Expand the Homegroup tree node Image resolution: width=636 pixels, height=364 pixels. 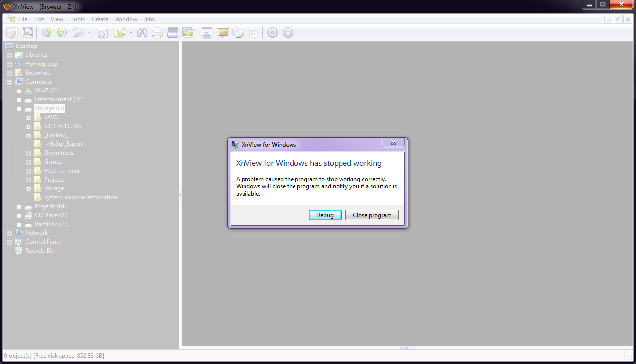click(9, 64)
